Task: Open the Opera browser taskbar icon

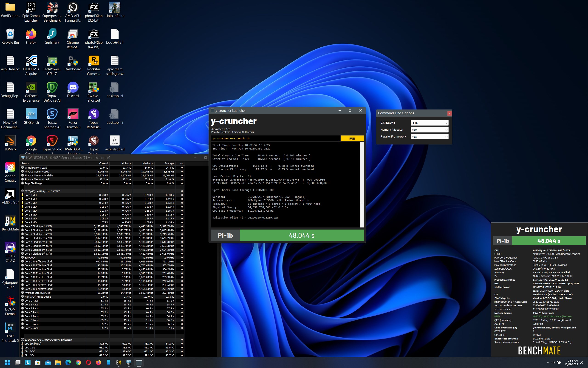Action: tap(88, 362)
